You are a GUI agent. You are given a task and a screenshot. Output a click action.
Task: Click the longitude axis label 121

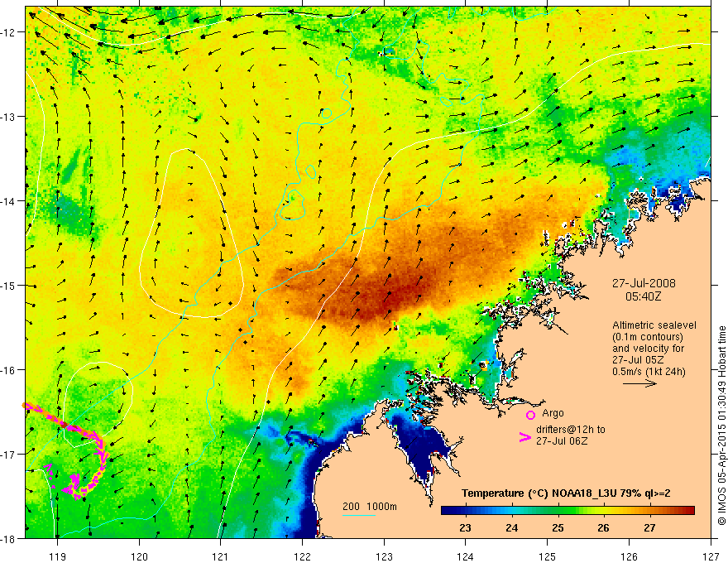click(x=221, y=556)
